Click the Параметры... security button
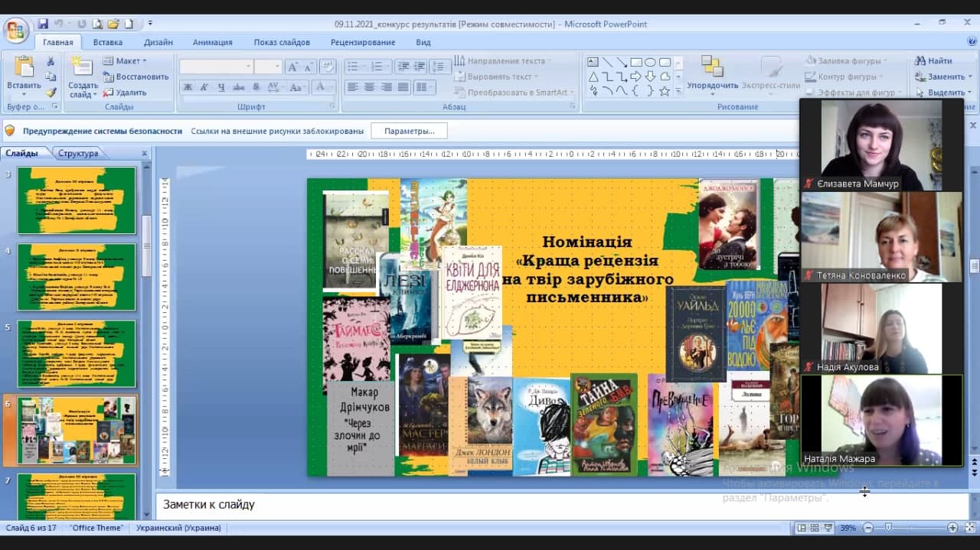This screenshot has height=550, width=980. pos(409,131)
